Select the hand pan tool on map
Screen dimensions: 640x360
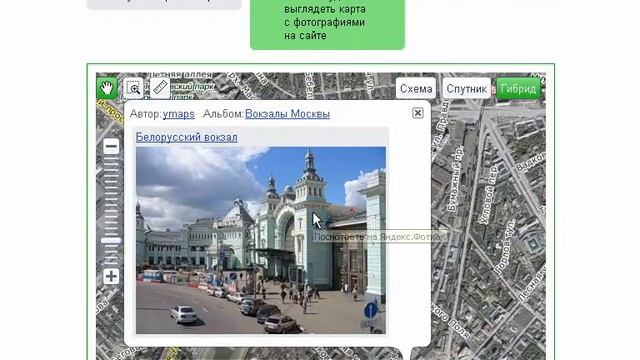[x=107, y=88]
